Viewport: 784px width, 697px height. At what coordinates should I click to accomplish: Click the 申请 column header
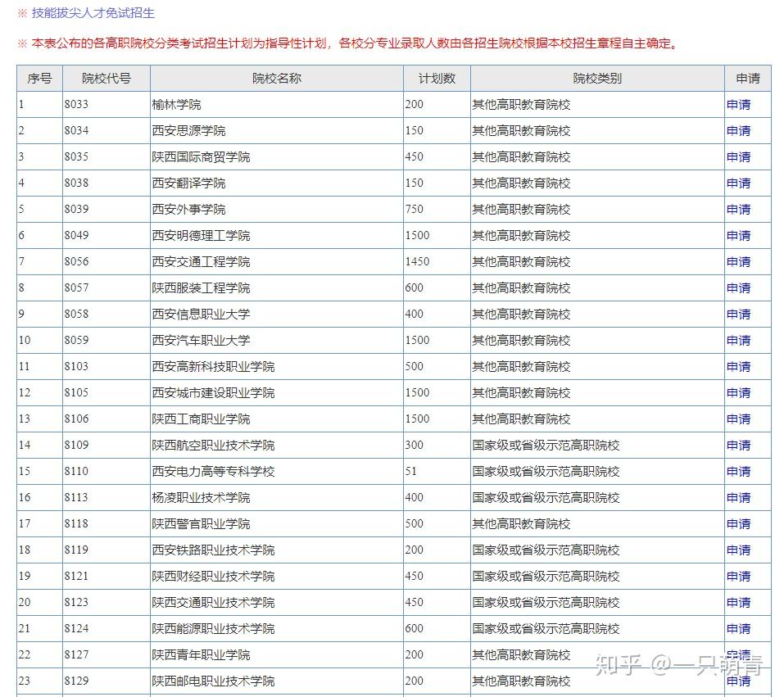tap(747, 79)
